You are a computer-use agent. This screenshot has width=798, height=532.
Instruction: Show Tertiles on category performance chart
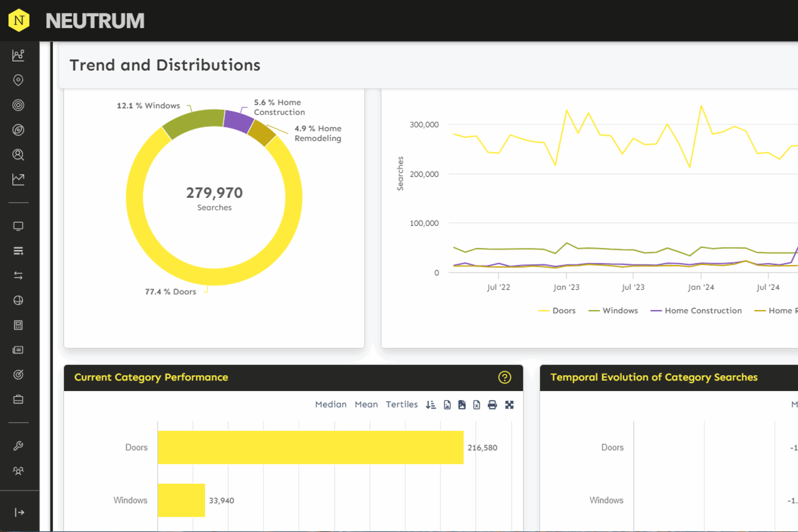(402, 405)
